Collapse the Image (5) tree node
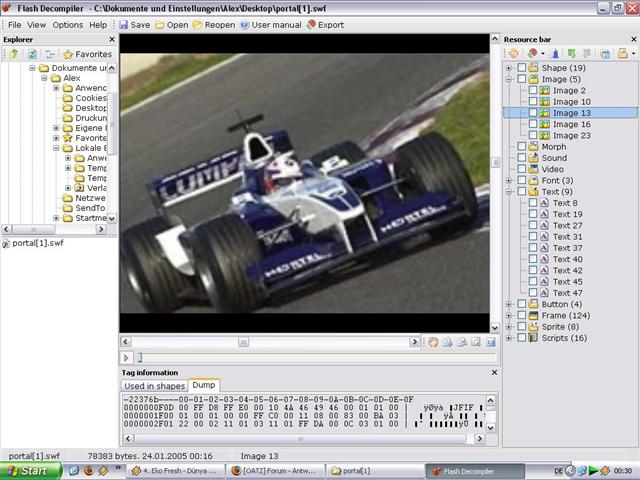Screen dimensions: 640x480 pos(509,79)
